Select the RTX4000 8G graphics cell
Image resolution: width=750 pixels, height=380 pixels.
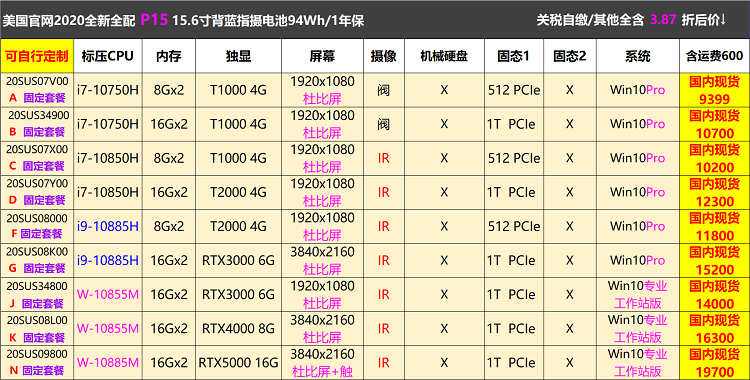[x=238, y=328]
